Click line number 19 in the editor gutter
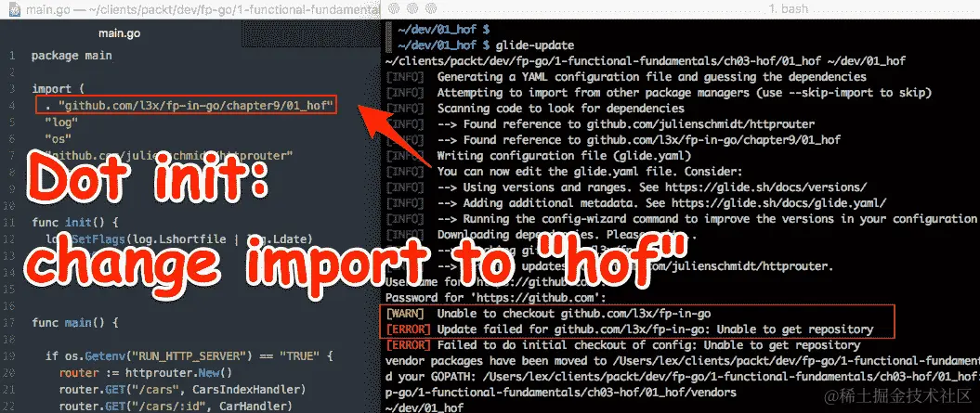980x413 pixels. click(x=9, y=356)
